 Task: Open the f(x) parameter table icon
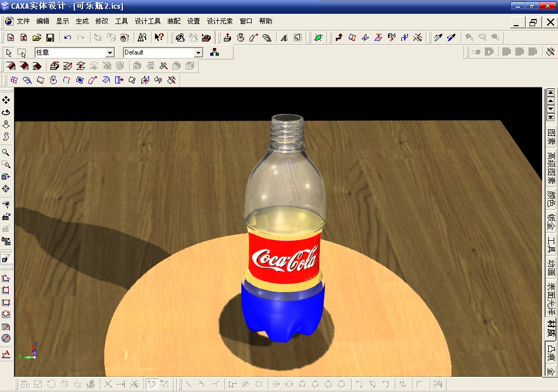pyautogui.click(x=391, y=37)
